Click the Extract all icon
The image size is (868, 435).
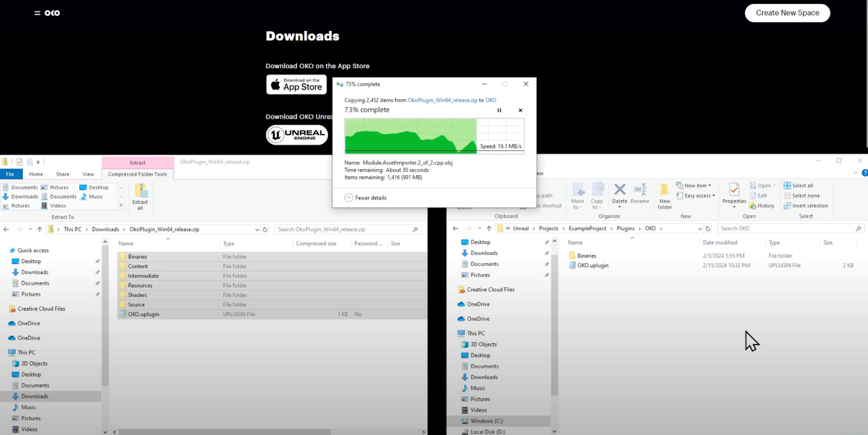[140, 196]
